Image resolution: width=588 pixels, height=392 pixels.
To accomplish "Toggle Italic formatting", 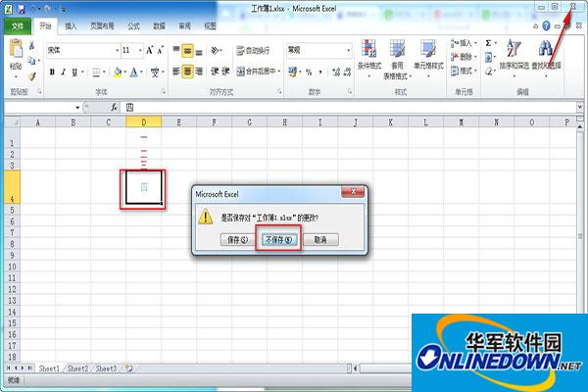I will 63,72.
